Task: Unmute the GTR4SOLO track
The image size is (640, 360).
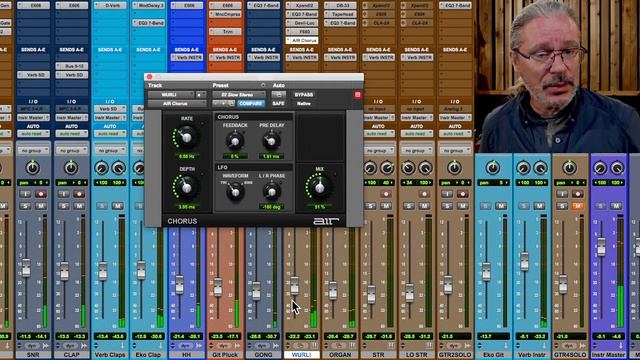Action: coord(578,206)
